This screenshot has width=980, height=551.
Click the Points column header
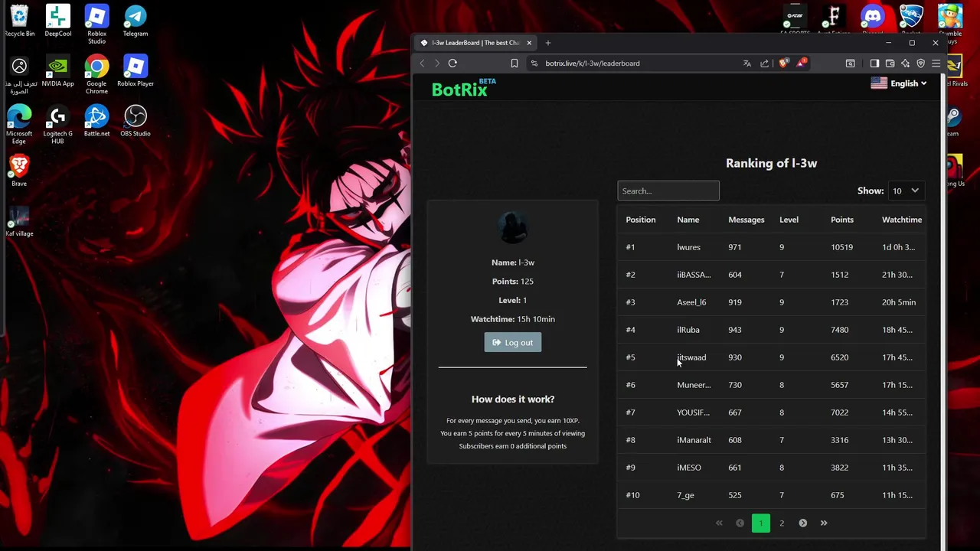(842, 220)
